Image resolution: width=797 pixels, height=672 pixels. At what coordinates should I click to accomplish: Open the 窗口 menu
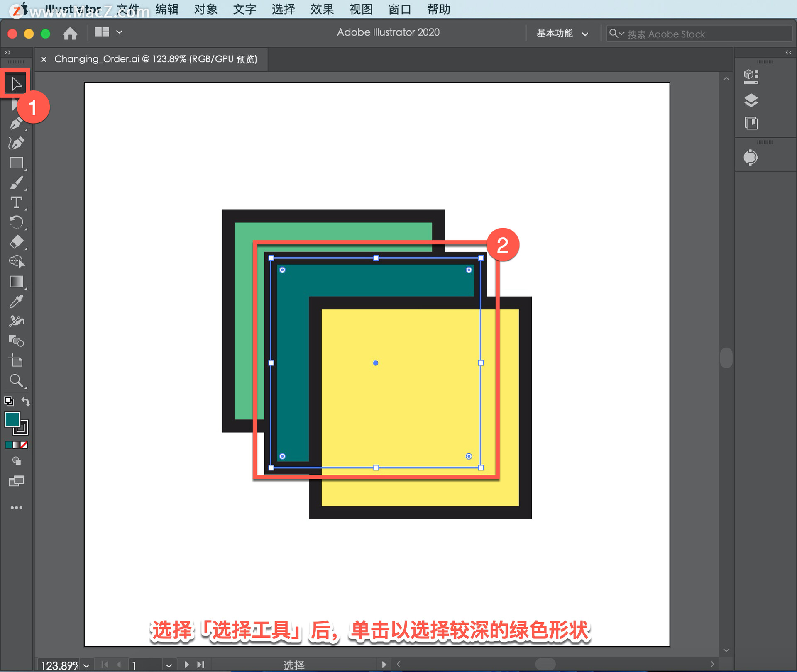point(400,9)
